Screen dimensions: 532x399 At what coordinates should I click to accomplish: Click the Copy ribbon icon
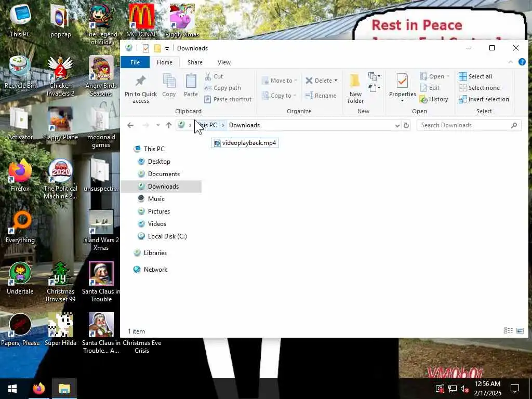169,81
